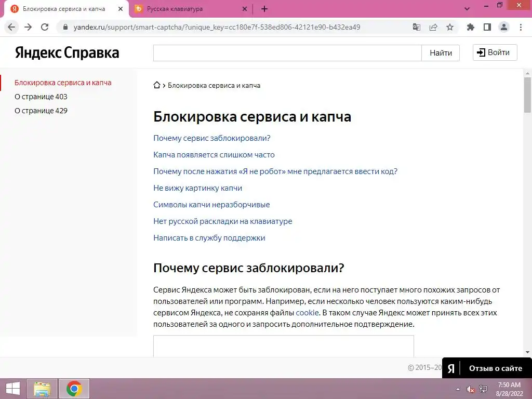Open Chrome extensions puzzle icon
532x399 pixels.
[471, 27]
